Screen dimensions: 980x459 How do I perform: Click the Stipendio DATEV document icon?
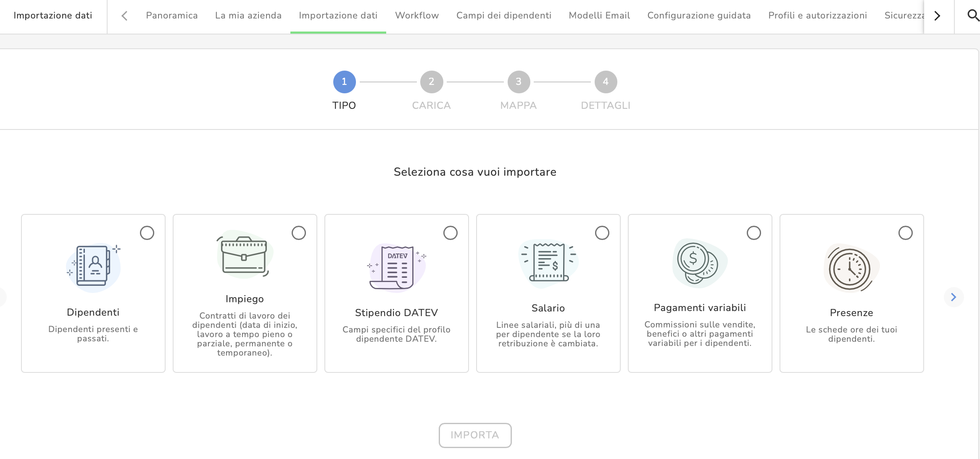[x=397, y=267]
